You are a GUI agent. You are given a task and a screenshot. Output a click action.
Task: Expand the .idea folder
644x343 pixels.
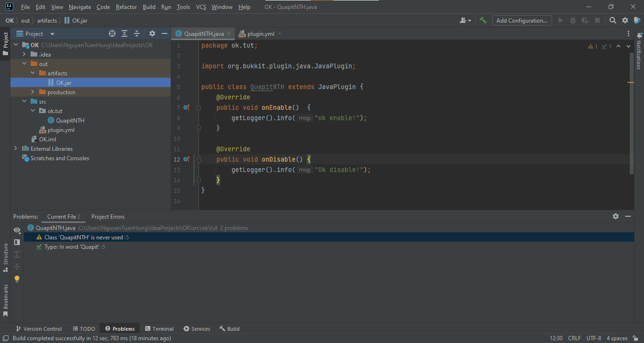click(24, 55)
